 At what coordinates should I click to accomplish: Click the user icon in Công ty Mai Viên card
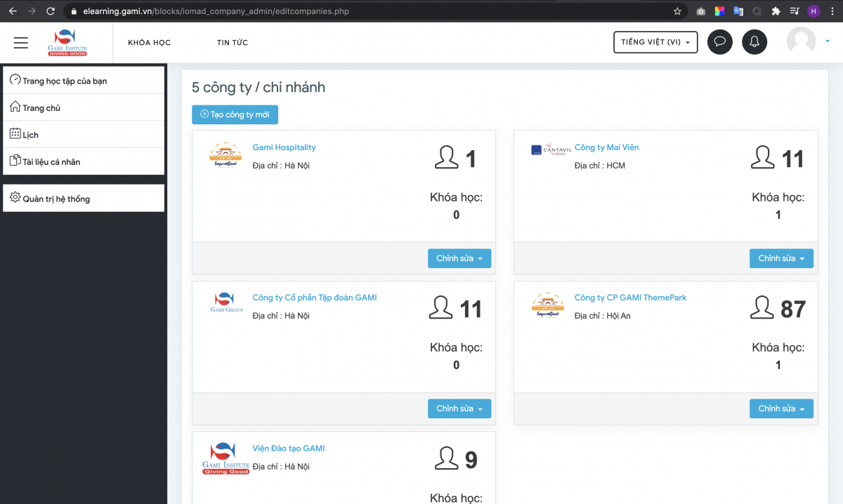pyautogui.click(x=763, y=157)
